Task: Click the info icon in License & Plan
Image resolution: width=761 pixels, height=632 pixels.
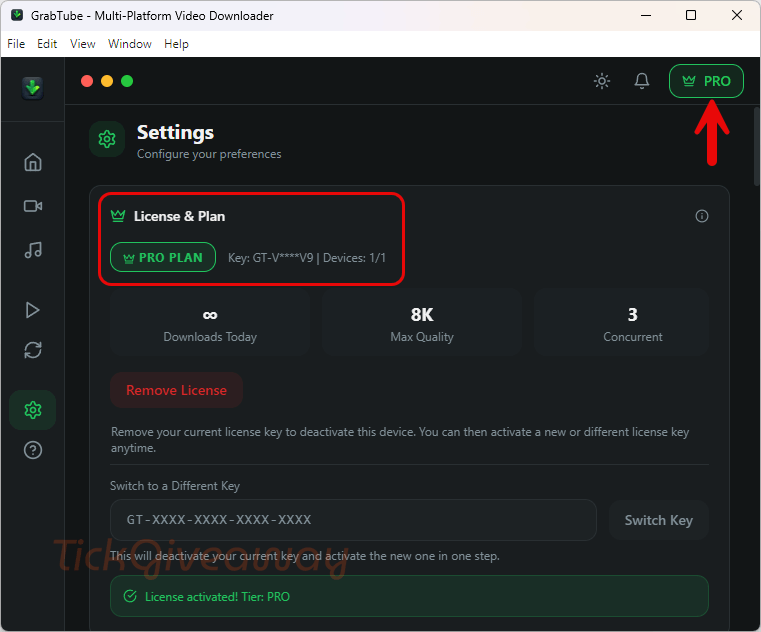Action: coord(701,216)
